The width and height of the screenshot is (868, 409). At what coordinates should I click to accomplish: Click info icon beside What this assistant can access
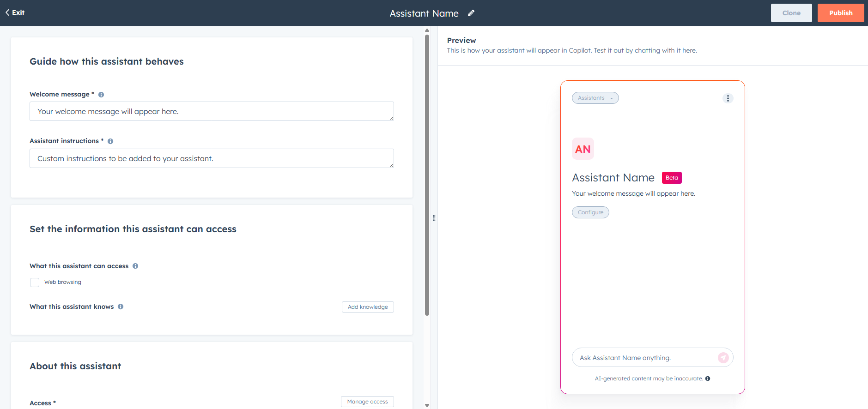point(135,266)
